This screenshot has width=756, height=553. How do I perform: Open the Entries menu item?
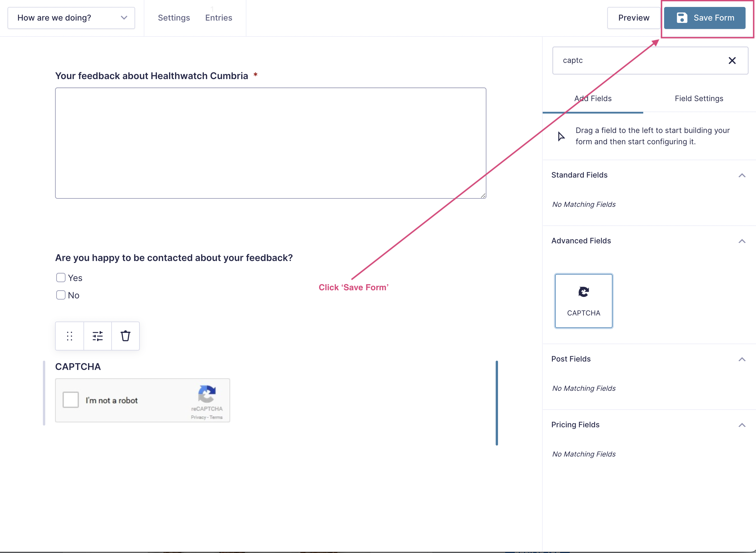click(x=218, y=18)
